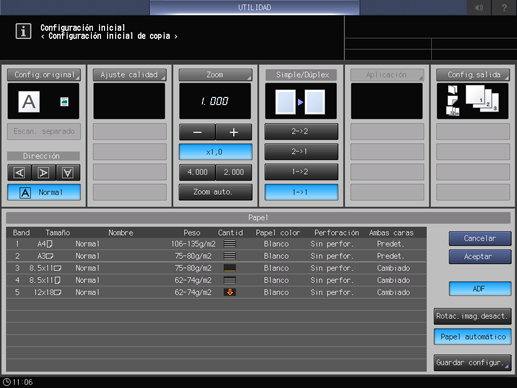Open the Ajuste calidad menu
Screen dimensions: 517x388
coord(130,75)
